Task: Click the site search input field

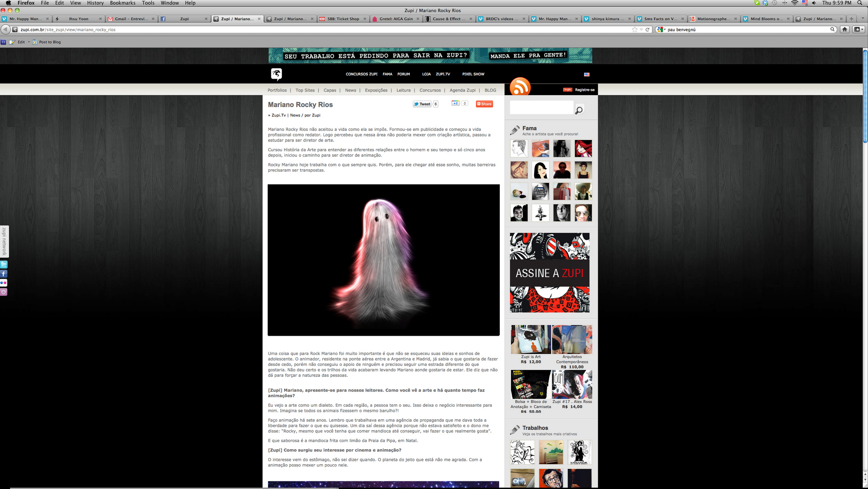Action: click(541, 108)
